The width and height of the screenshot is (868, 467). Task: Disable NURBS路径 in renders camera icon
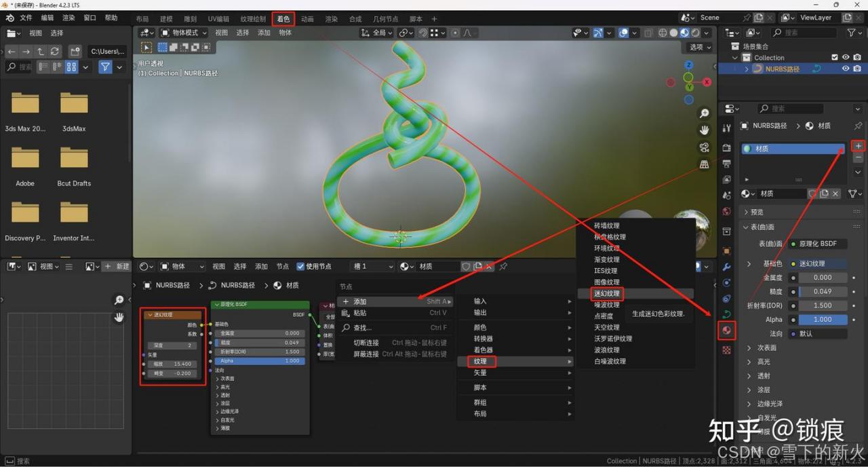(x=857, y=69)
